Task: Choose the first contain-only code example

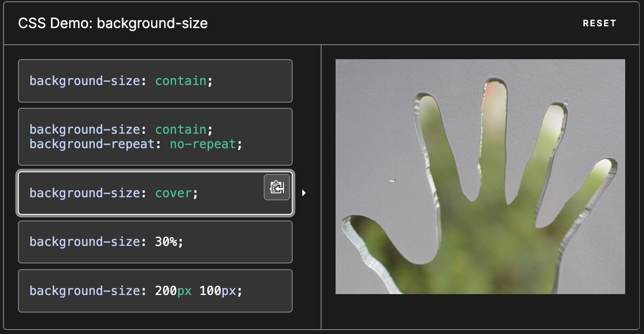Action: click(155, 81)
